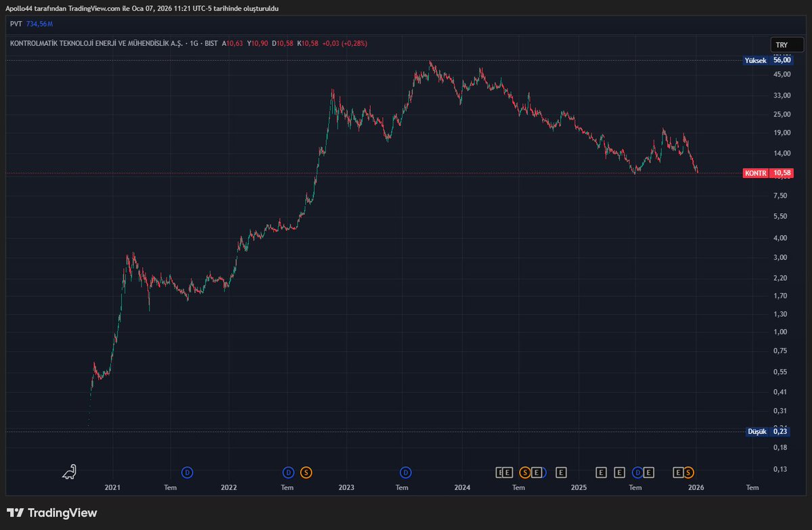Click the 0,18 price axis value
Viewport: 812px width, 530px height.
pyautogui.click(x=782, y=447)
